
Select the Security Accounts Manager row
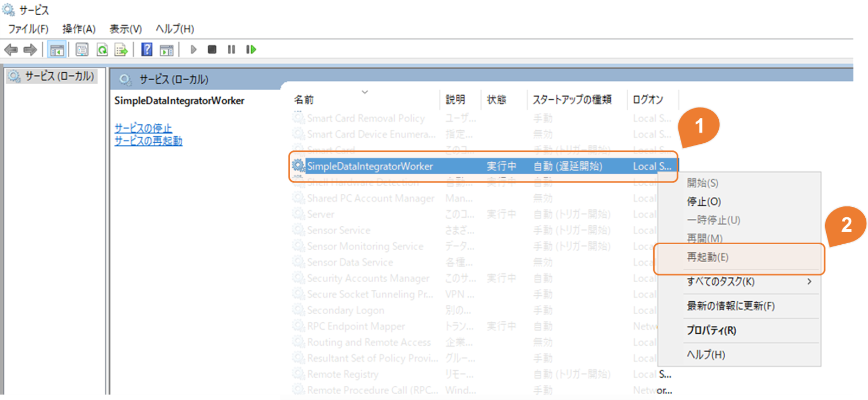click(475, 278)
